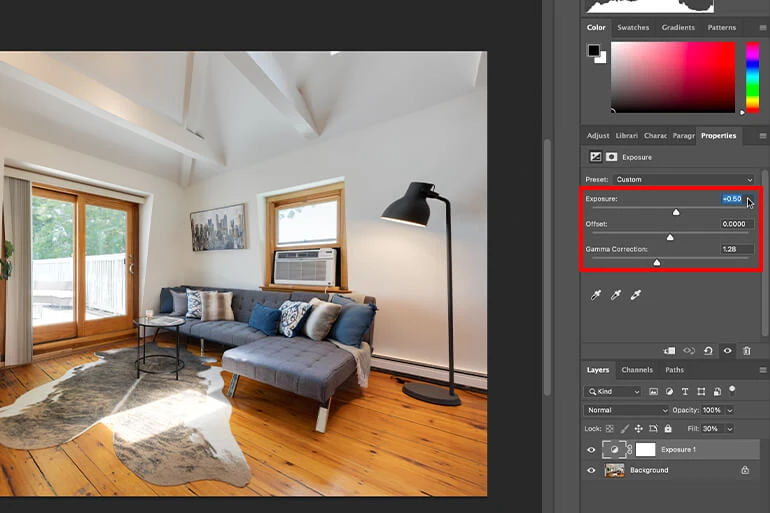Reset adjustment to defaults icon
This screenshot has width=770, height=513.
708,351
